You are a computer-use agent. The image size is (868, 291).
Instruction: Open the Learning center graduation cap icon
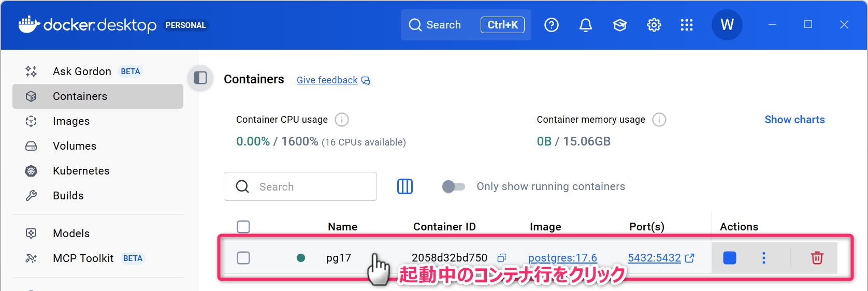coord(620,25)
